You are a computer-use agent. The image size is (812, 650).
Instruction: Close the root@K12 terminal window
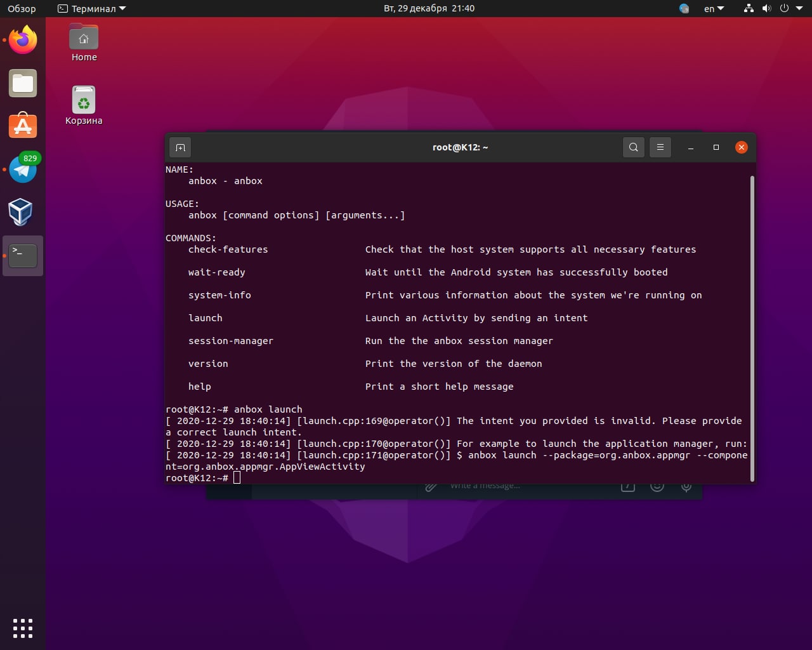click(x=741, y=147)
